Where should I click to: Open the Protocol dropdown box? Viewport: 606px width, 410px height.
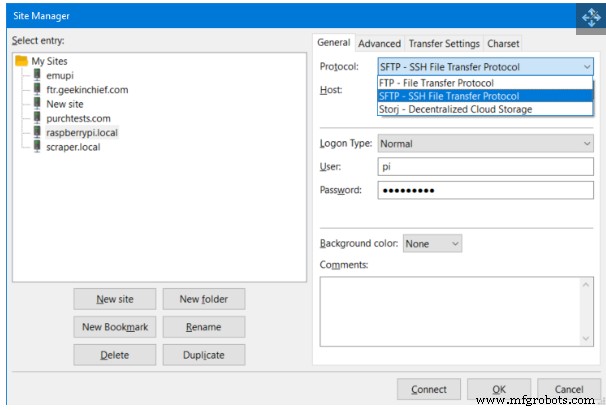pyautogui.click(x=485, y=67)
